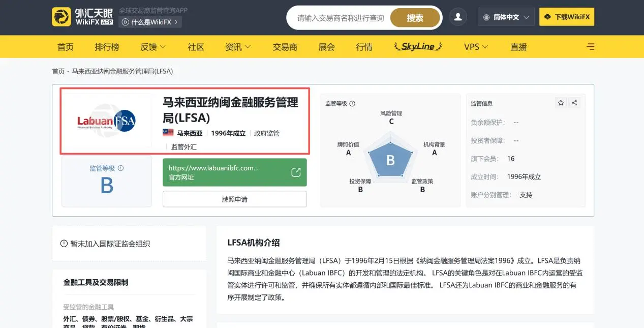The width and height of the screenshot is (644, 328).
Task: Click info icon beside 监管等级 radar title
Action: coord(352,103)
